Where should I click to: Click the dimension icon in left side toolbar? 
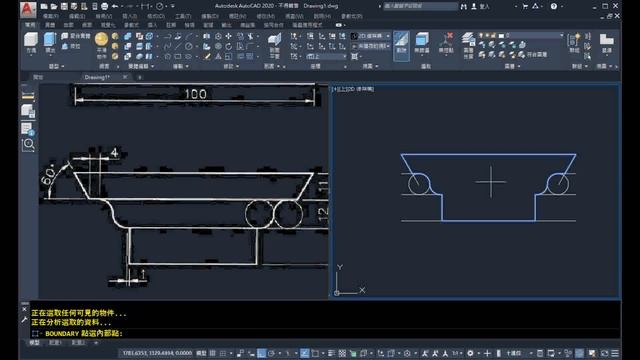[x=28, y=96]
